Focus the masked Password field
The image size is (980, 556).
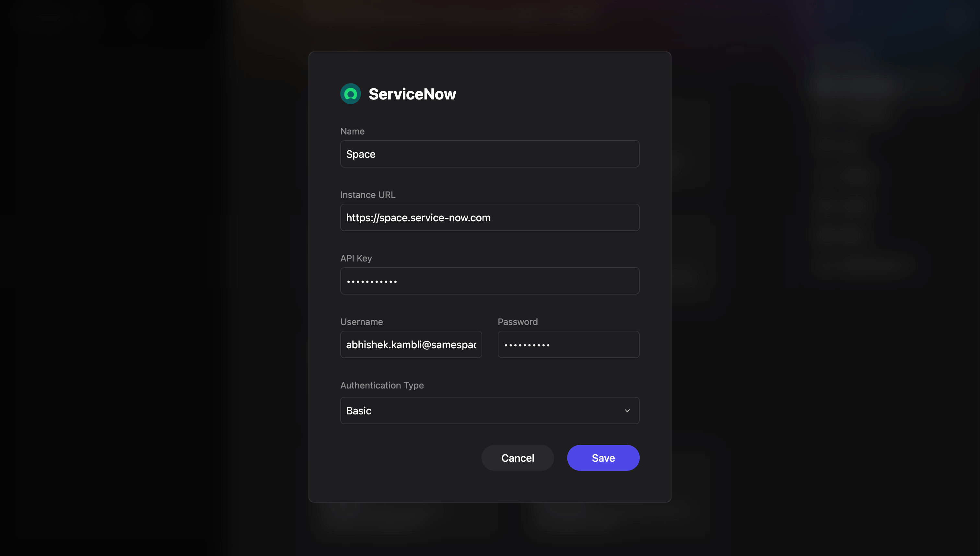[x=568, y=344]
